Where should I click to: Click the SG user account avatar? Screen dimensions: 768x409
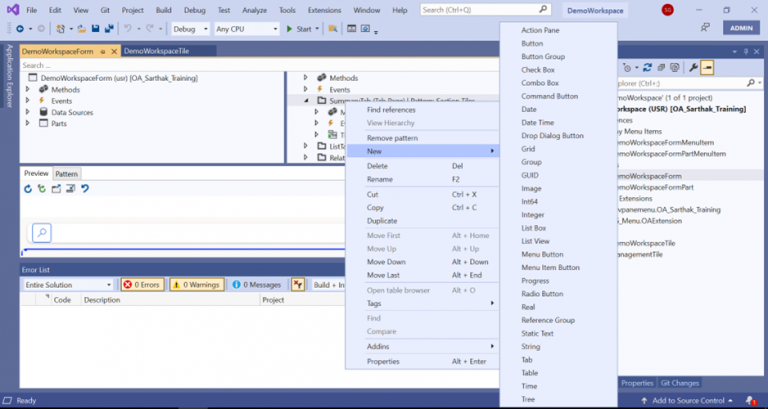[x=667, y=10]
